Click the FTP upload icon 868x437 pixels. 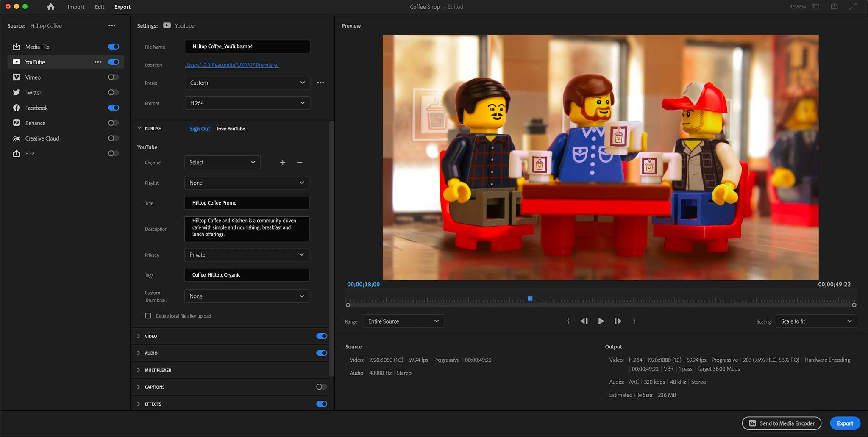click(17, 153)
